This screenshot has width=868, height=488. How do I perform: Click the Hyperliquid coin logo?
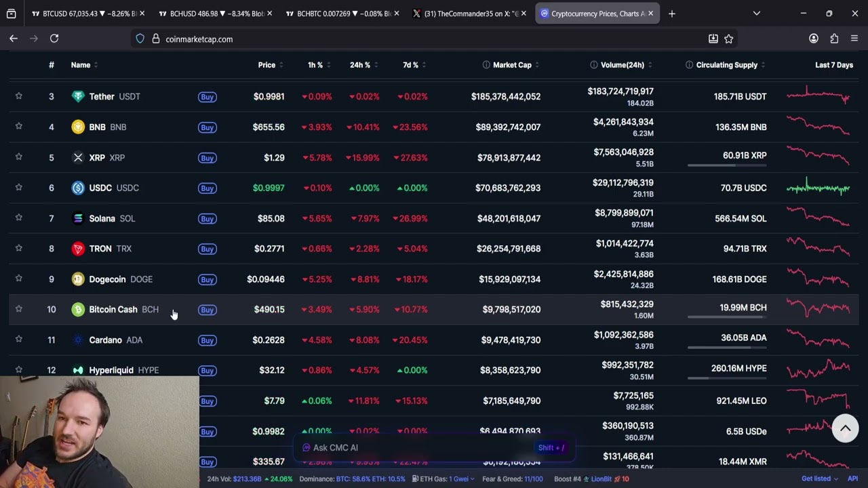(x=78, y=370)
